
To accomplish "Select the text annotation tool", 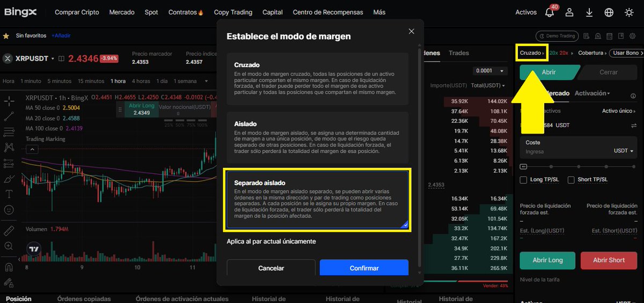I will coord(9,194).
